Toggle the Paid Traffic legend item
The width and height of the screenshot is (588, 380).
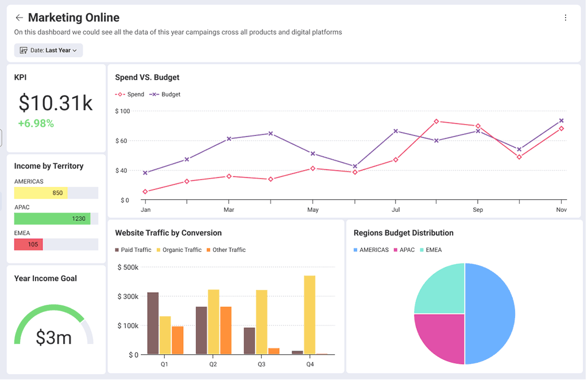pyautogui.click(x=133, y=250)
